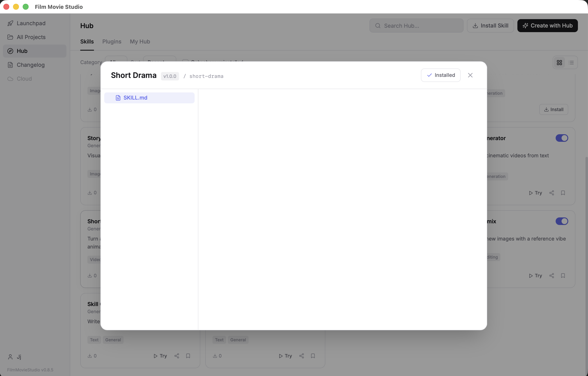The height and width of the screenshot is (376, 588).
Task: Click the FilmMovieStudio v0.8.5 version label
Action: (x=30, y=370)
